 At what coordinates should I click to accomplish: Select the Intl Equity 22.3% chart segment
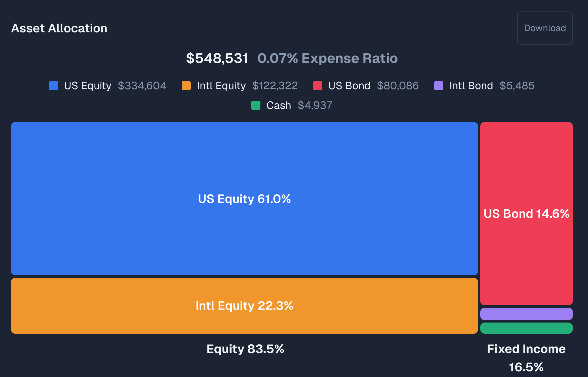[x=244, y=306]
